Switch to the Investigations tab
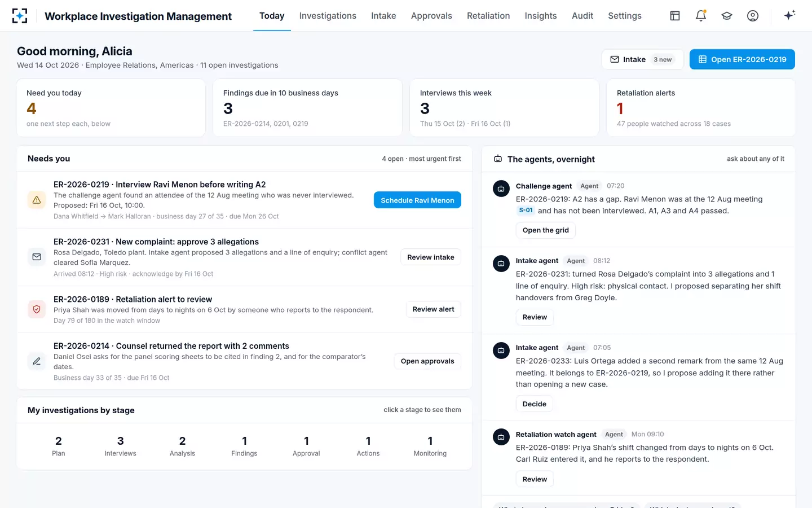The height and width of the screenshot is (508, 812). coord(328,16)
